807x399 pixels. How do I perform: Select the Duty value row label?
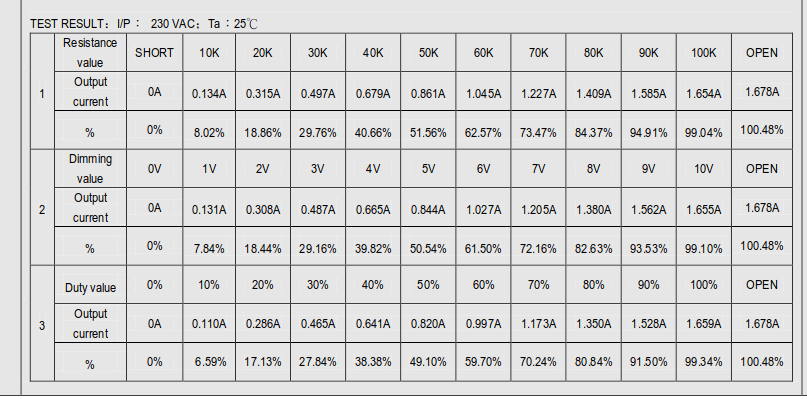tap(90, 285)
